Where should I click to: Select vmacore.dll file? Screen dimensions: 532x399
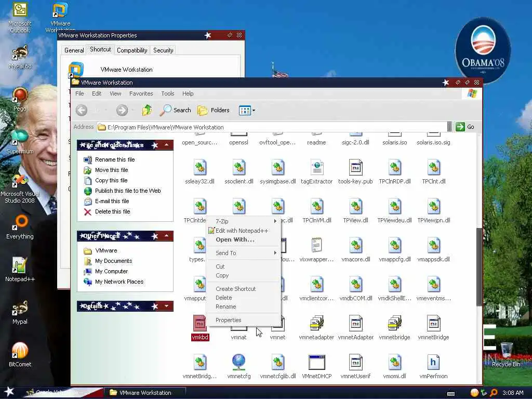click(355, 250)
